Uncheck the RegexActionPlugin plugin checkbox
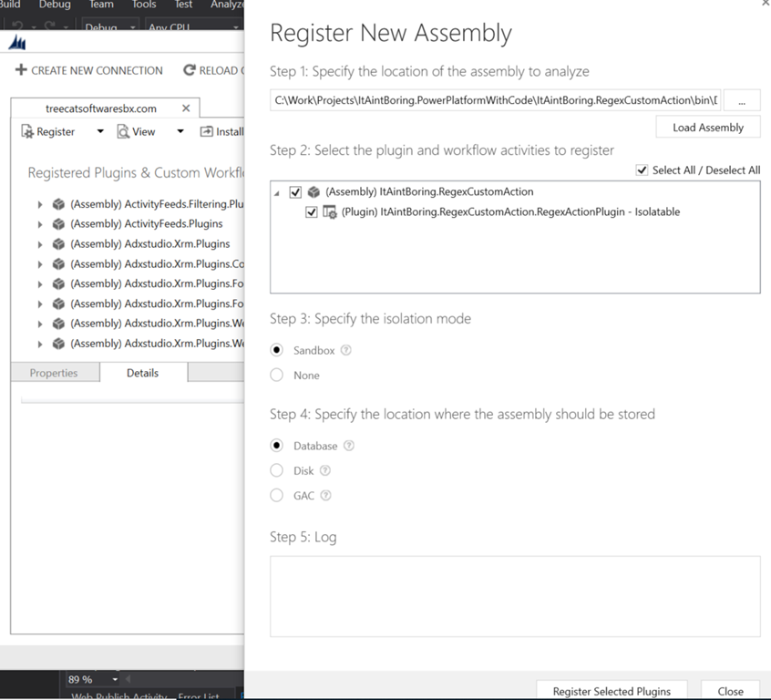This screenshot has height=700, width=771. pyautogui.click(x=312, y=212)
